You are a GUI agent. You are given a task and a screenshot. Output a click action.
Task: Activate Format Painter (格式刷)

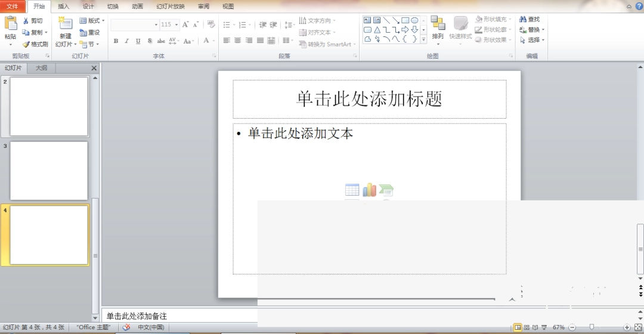35,44
